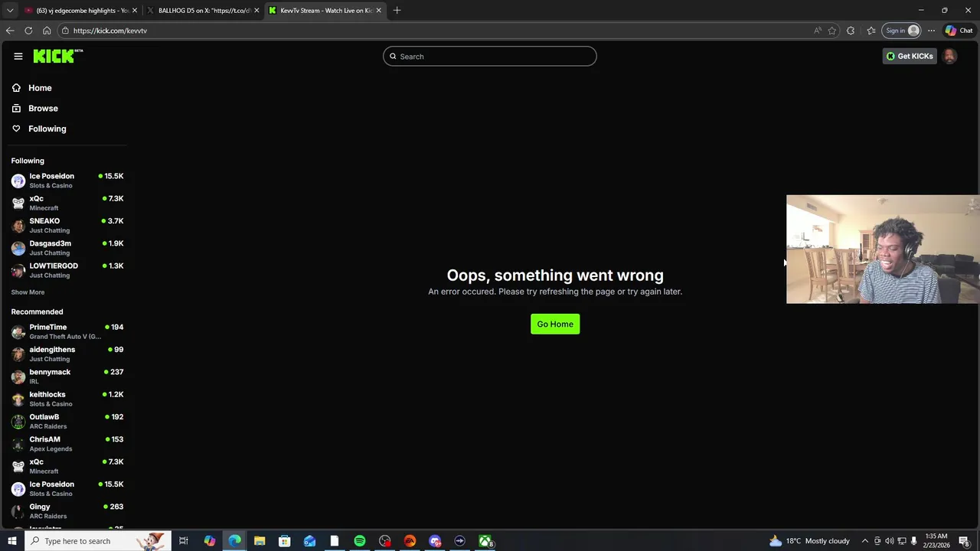The height and width of the screenshot is (551, 980).
Task: Click the user avatar next to Get KICKs
Action: (x=949, y=56)
